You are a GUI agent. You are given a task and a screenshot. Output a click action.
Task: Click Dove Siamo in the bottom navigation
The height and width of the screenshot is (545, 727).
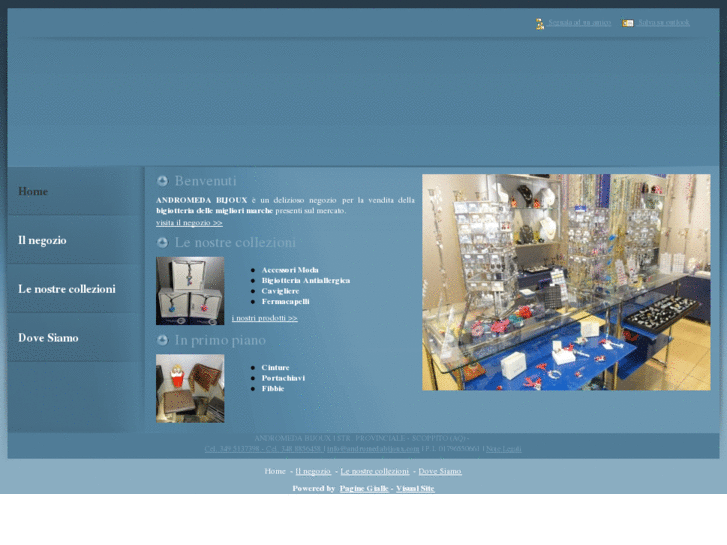pos(440,471)
